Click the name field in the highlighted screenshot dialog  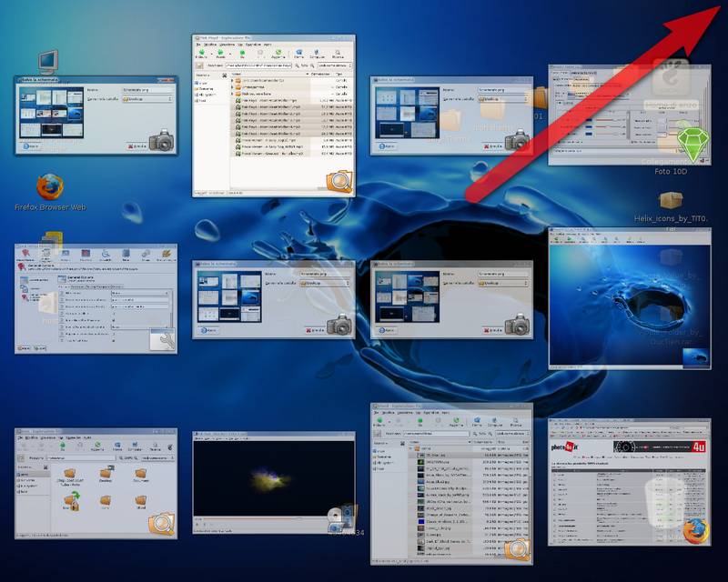coord(147,90)
